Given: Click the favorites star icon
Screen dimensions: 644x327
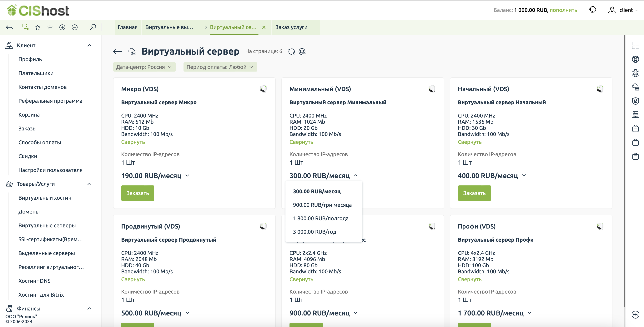Looking at the screenshot, I should [38, 27].
